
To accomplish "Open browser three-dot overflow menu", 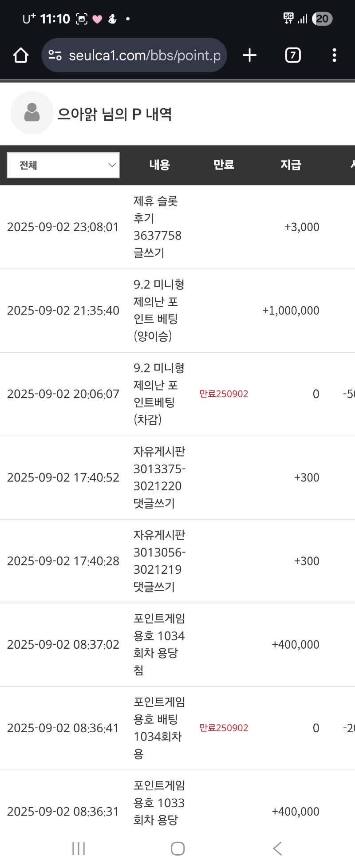I will tap(335, 55).
